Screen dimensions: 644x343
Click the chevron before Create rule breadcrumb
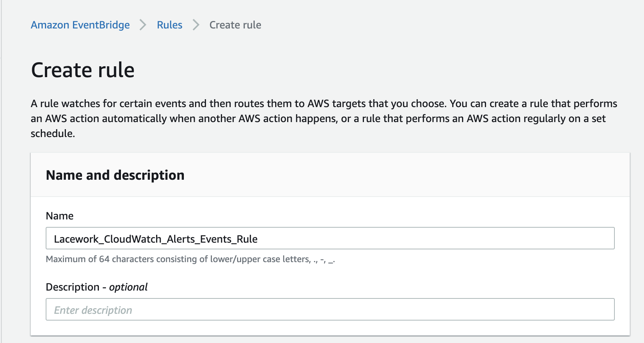tap(195, 25)
